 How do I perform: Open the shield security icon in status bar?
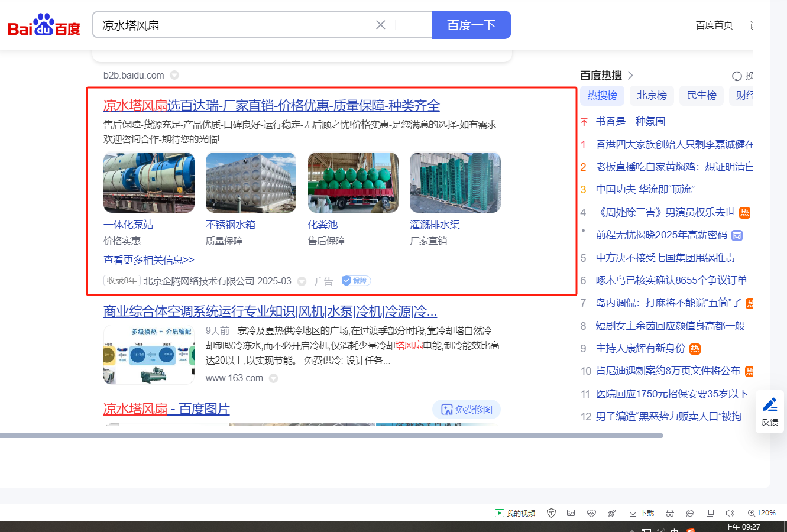point(551,513)
